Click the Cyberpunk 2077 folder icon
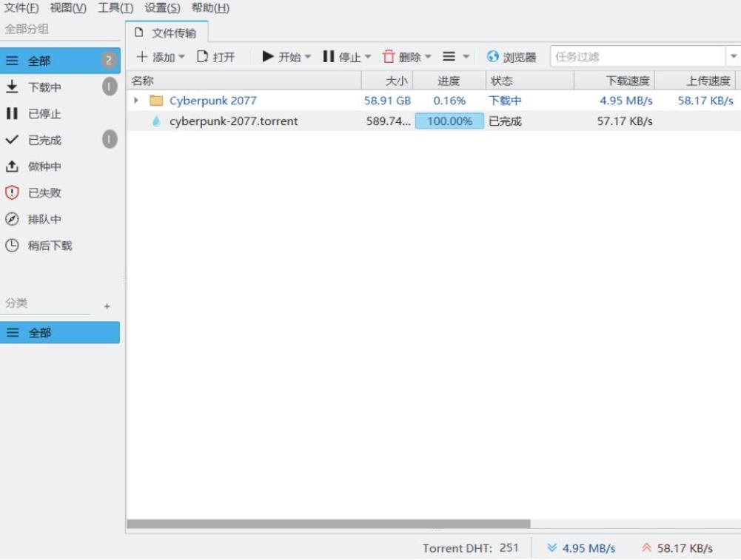This screenshot has width=741, height=560. (156, 100)
